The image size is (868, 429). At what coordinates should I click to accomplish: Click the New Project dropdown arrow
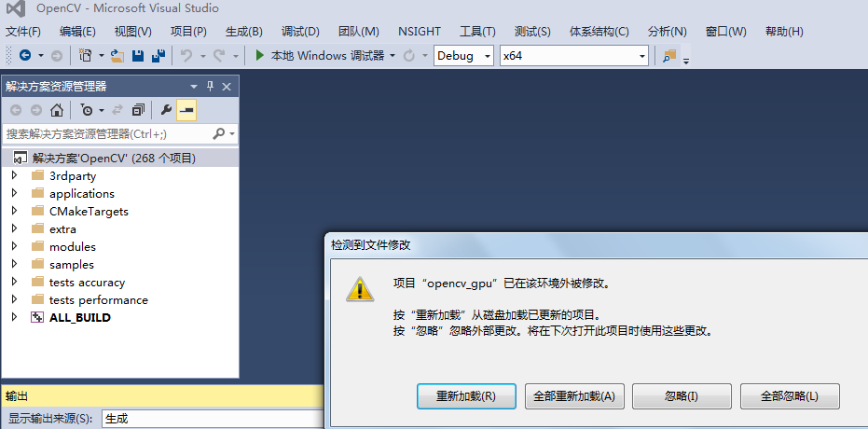point(101,55)
